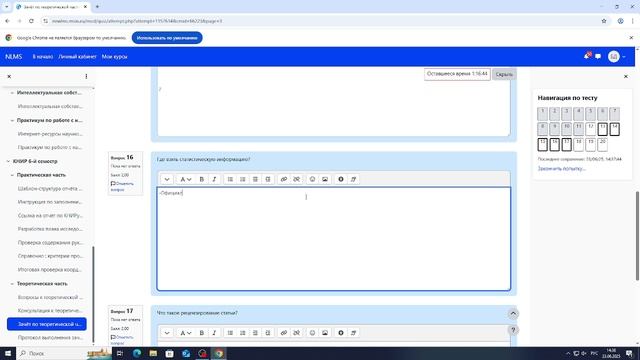Go to question 20 in quiz navigation
640x360 pixels.
tap(602, 144)
